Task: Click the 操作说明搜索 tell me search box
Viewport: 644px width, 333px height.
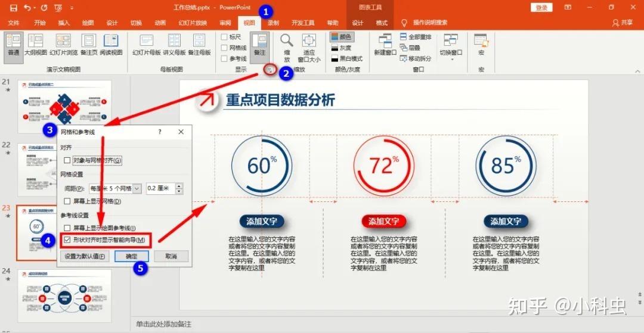Action: click(x=430, y=23)
